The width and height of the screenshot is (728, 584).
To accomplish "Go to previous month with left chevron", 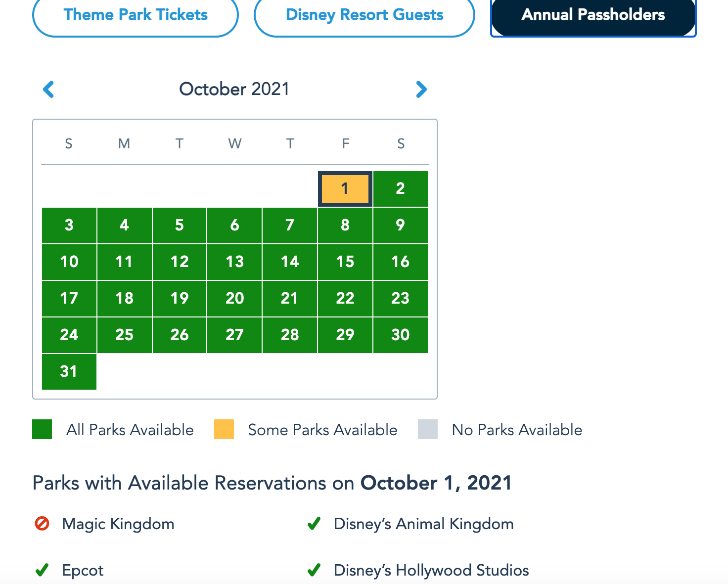I will point(48,90).
